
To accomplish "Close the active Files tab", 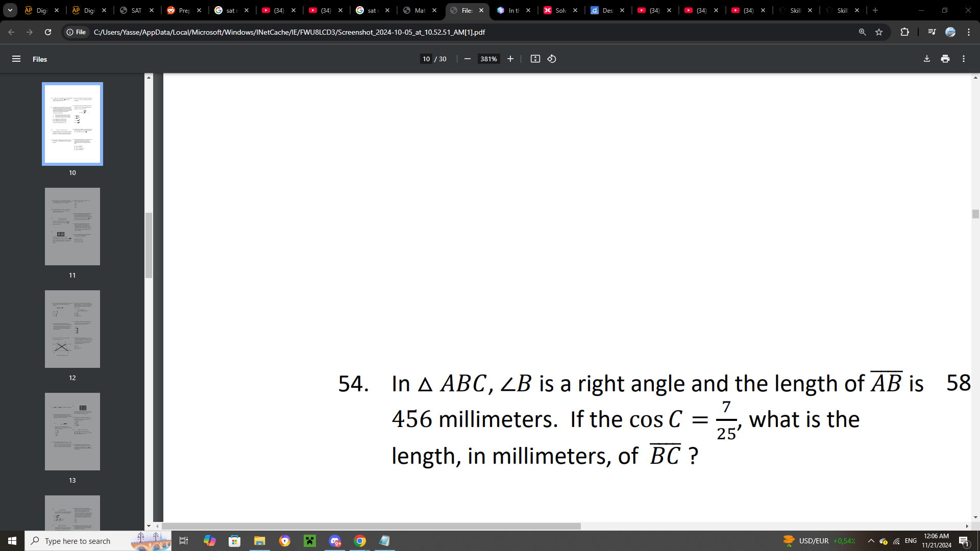I will click(481, 10).
